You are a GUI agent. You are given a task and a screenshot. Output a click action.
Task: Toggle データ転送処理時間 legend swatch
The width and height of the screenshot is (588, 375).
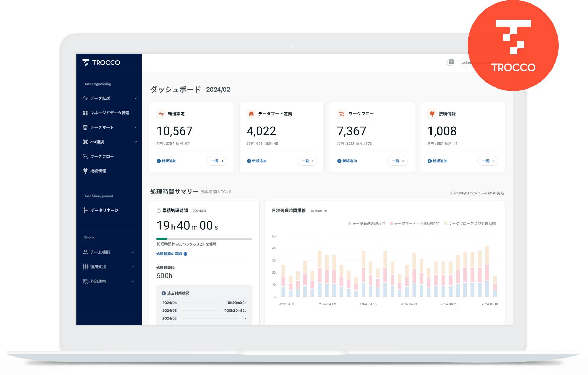tap(350, 224)
